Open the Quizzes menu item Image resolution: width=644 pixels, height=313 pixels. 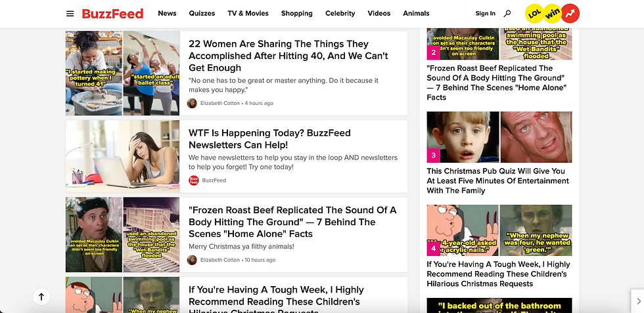(202, 14)
